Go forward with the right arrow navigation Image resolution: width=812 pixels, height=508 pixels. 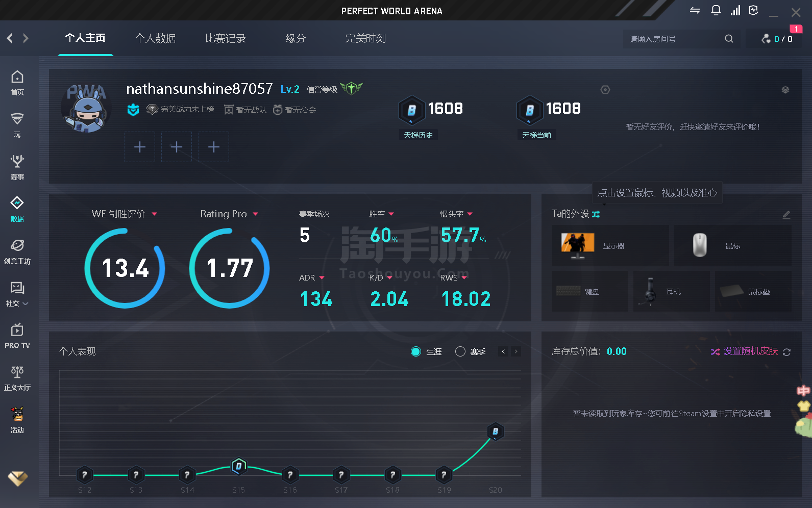pyautogui.click(x=26, y=38)
